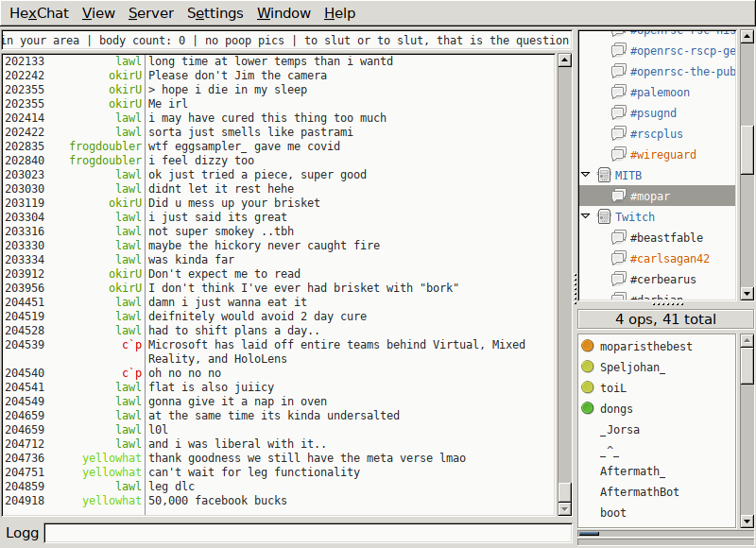Click the message input box
756x548 pixels.
tap(308, 533)
